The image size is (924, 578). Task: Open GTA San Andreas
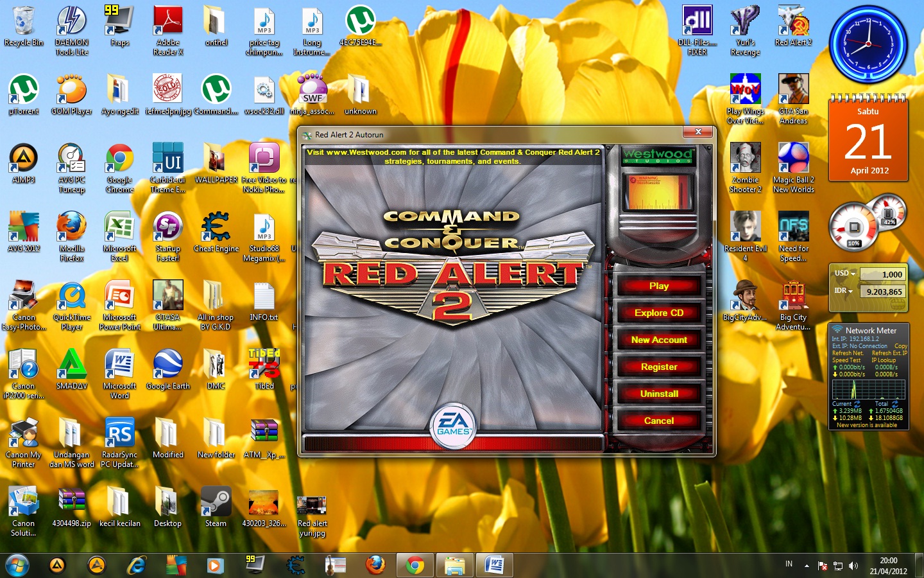click(x=793, y=90)
